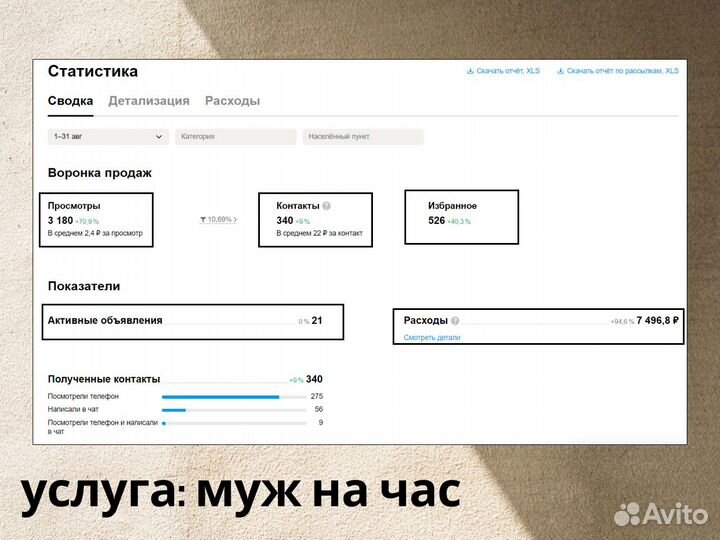Click the download icon for the mailing report XLS
Image resolution: width=720 pixels, height=540 pixels.
tap(561, 71)
